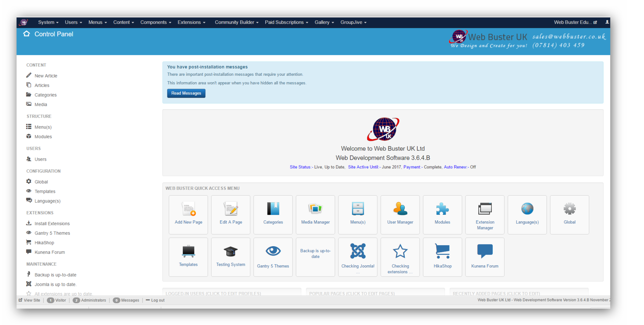Expand the Extensions dropdown menu

coord(191,22)
